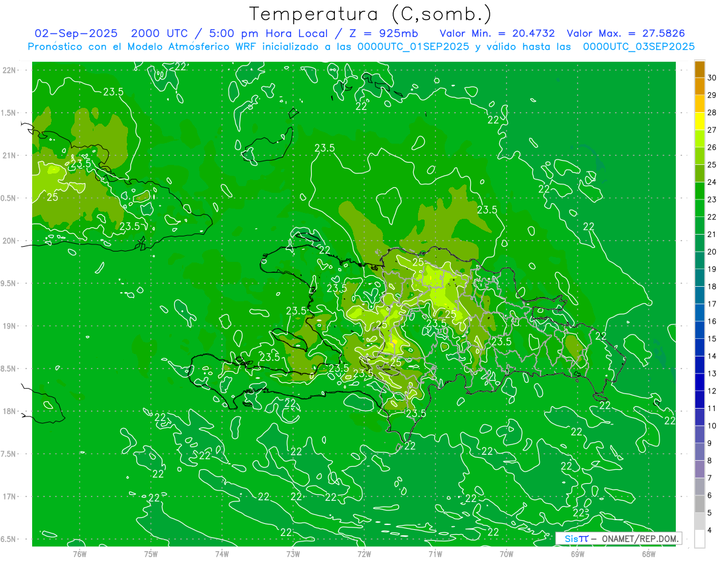Click legend swatch between 24 and 25
Screen dimensions: 728x562
(x=699, y=173)
